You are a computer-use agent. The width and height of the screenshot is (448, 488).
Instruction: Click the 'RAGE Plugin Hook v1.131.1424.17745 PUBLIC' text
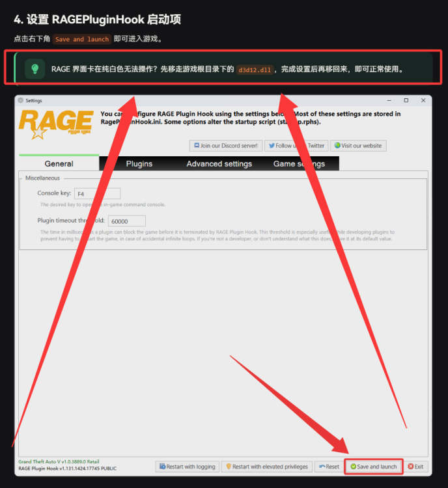67,468
